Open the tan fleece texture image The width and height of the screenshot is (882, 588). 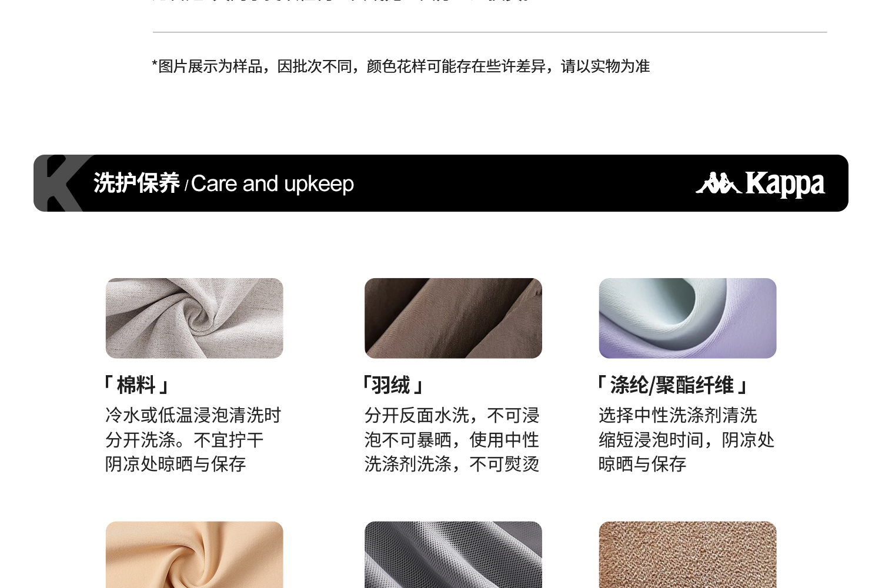click(x=687, y=554)
